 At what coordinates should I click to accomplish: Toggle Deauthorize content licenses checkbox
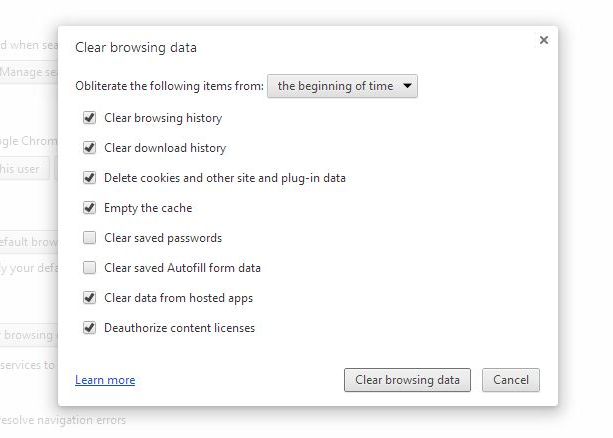click(x=90, y=328)
